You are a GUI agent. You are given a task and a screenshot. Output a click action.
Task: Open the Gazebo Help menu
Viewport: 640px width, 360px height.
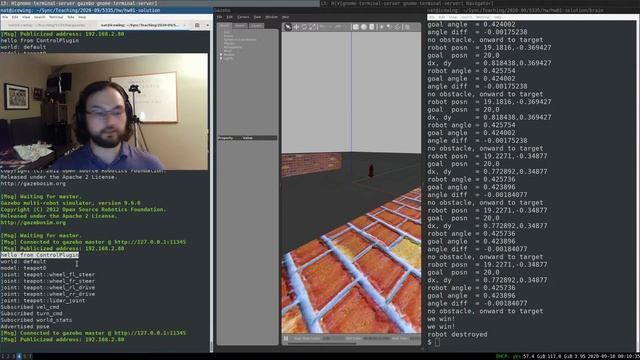(x=286, y=17)
